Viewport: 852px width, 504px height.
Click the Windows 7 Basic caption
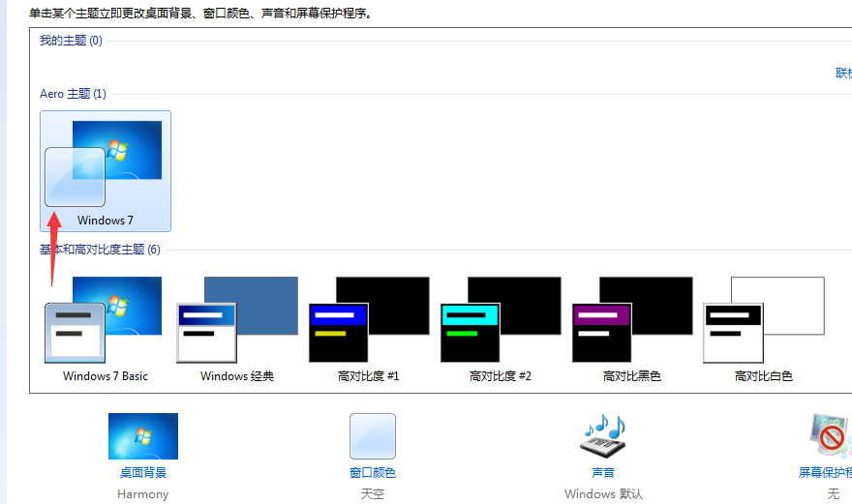point(106,376)
